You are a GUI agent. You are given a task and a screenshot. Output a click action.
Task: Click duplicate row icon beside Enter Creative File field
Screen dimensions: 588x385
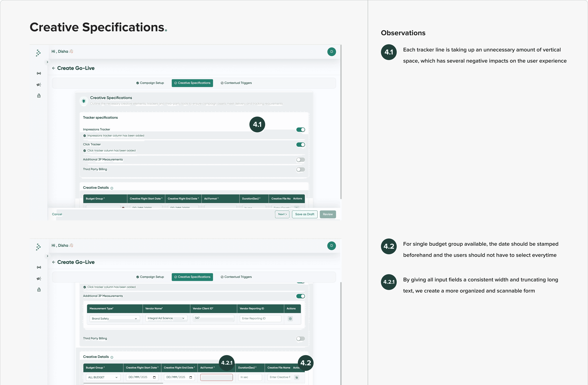point(297,377)
